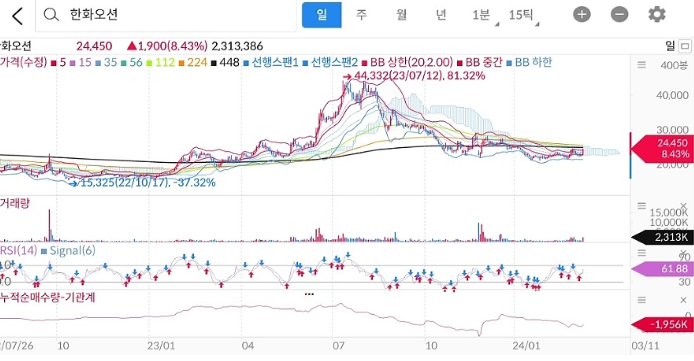Select the 2,313,386 volume figure
The image size is (694, 361).
[x=237, y=46]
